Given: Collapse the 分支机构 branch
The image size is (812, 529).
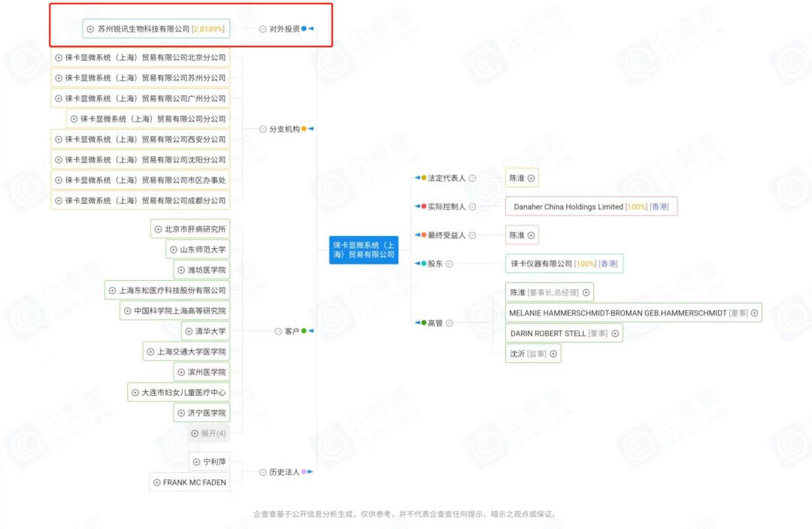Looking at the screenshot, I should (x=263, y=129).
